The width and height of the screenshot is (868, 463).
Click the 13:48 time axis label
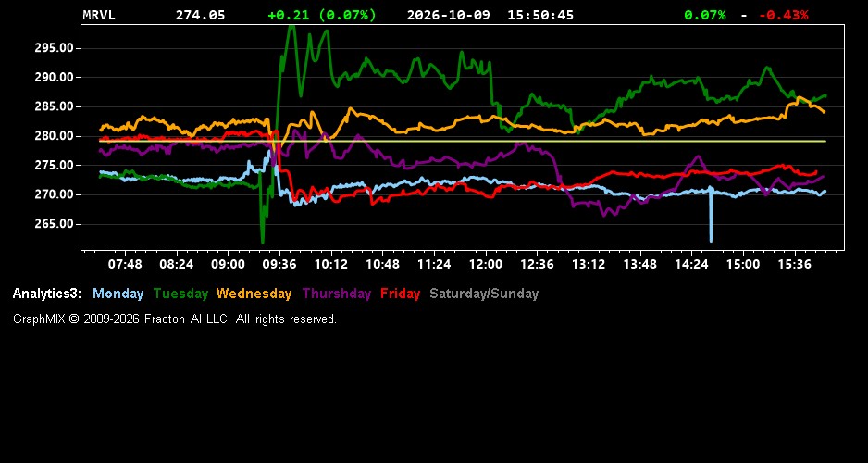tap(640, 264)
